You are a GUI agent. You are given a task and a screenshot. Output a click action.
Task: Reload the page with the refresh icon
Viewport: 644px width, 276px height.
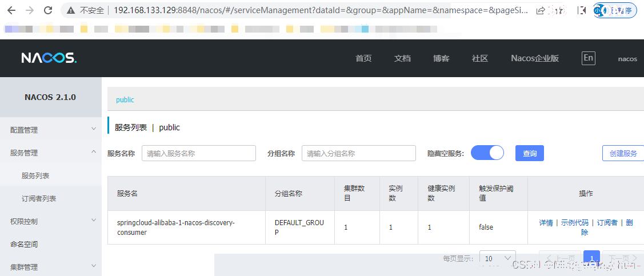pos(48,10)
